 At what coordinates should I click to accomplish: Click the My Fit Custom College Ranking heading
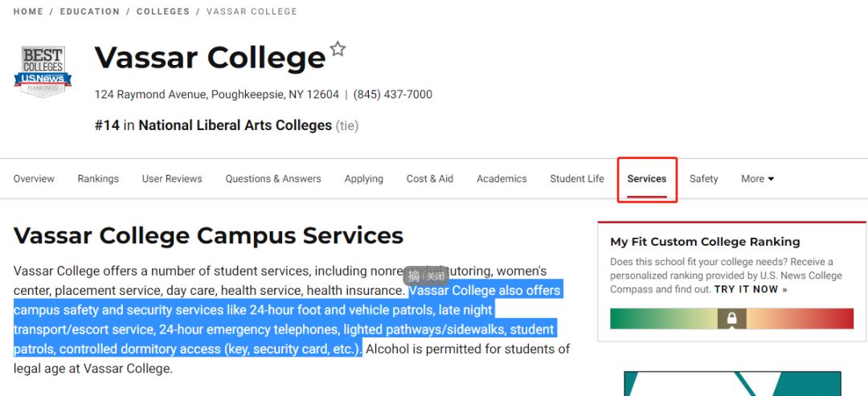coord(705,242)
